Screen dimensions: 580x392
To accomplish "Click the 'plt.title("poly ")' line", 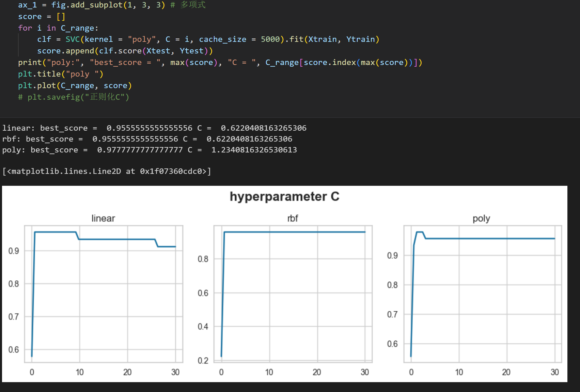I will [61, 74].
